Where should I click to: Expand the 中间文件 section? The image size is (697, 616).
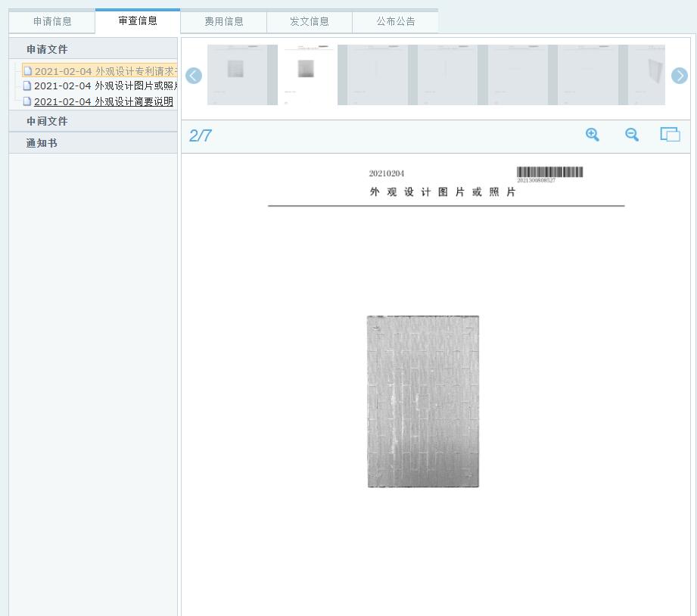(x=47, y=121)
